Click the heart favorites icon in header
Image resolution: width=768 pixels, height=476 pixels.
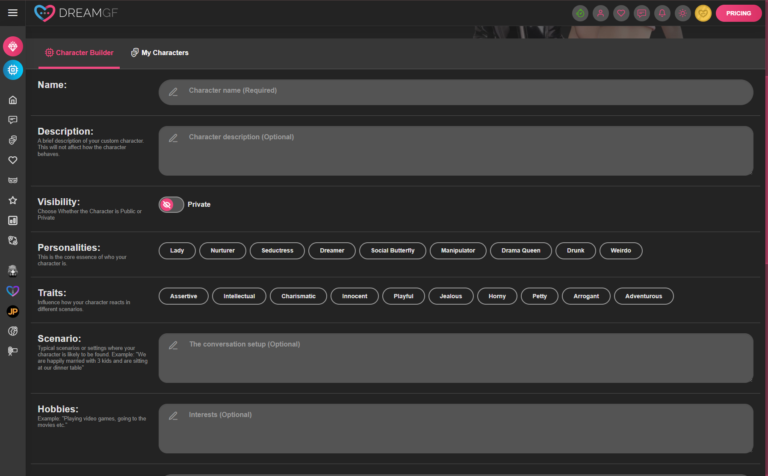pos(620,13)
